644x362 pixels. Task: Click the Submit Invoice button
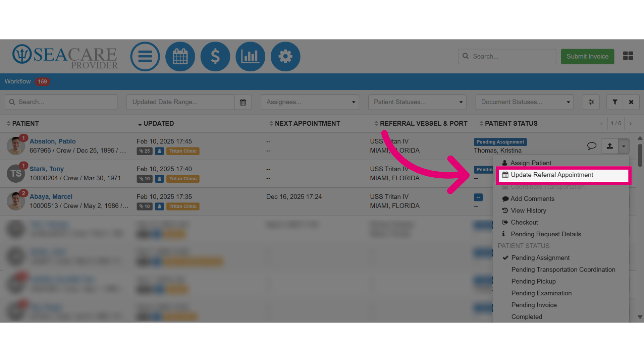coord(587,56)
